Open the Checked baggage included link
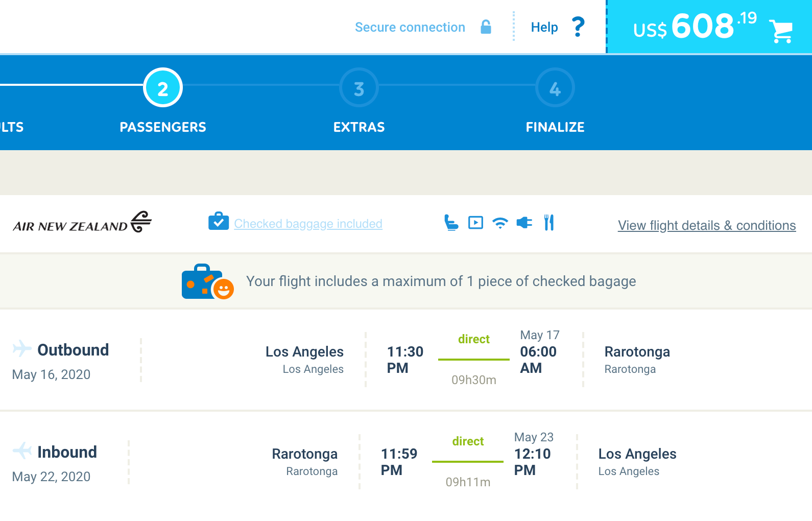Image resolution: width=812 pixels, height=521 pixels. pyautogui.click(x=308, y=224)
